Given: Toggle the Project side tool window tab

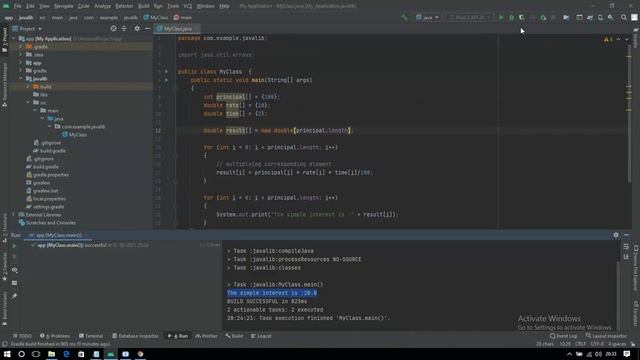Looking at the screenshot, I should [x=4, y=40].
